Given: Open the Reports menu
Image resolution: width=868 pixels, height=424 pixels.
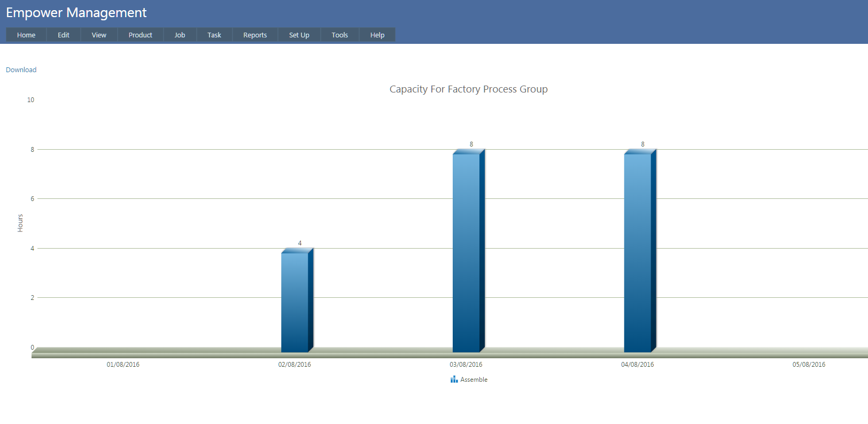Looking at the screenshot, I should (255, 35).
